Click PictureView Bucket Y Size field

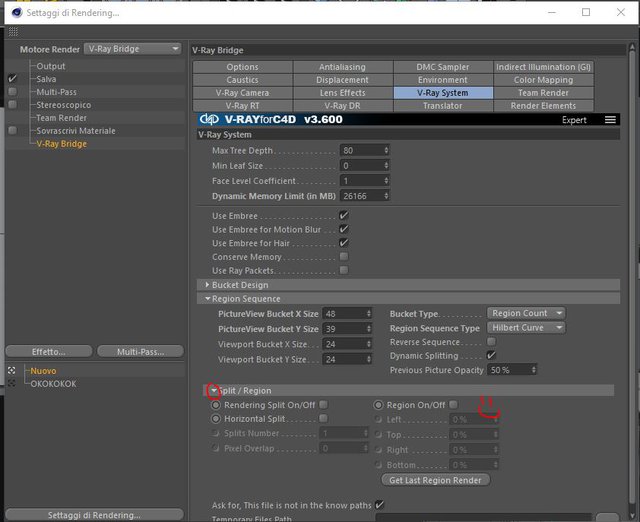pyautogui.click(x=344, y=329)
